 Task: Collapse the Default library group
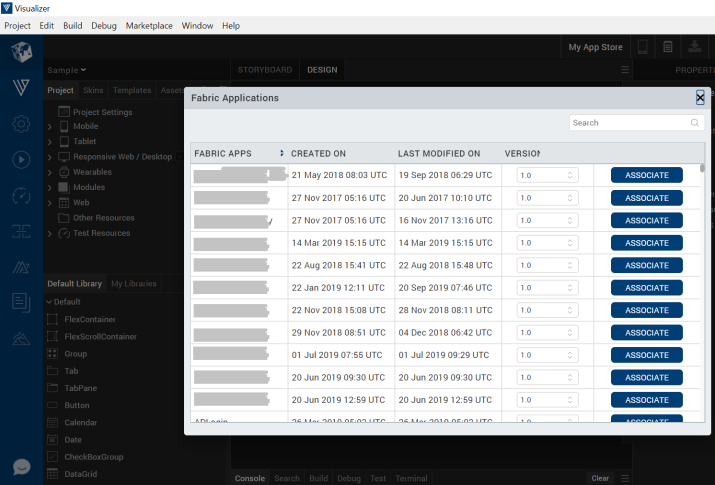point(49,302)
